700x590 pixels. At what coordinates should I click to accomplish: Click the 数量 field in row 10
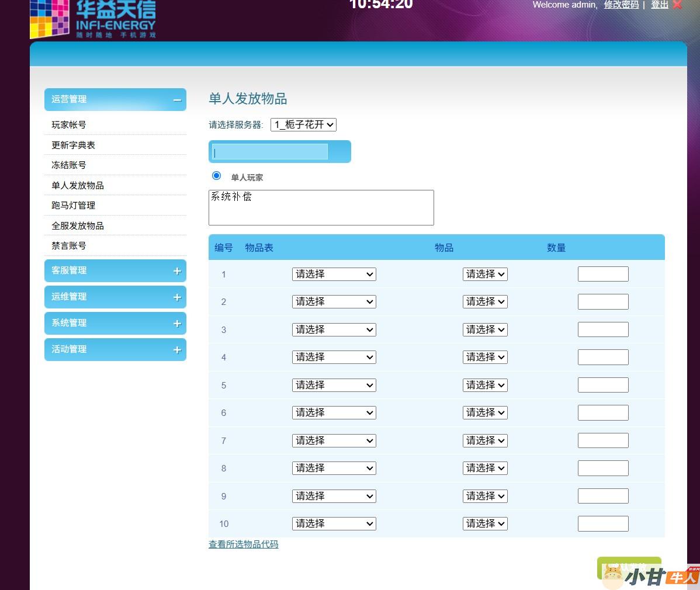(603, 523)
